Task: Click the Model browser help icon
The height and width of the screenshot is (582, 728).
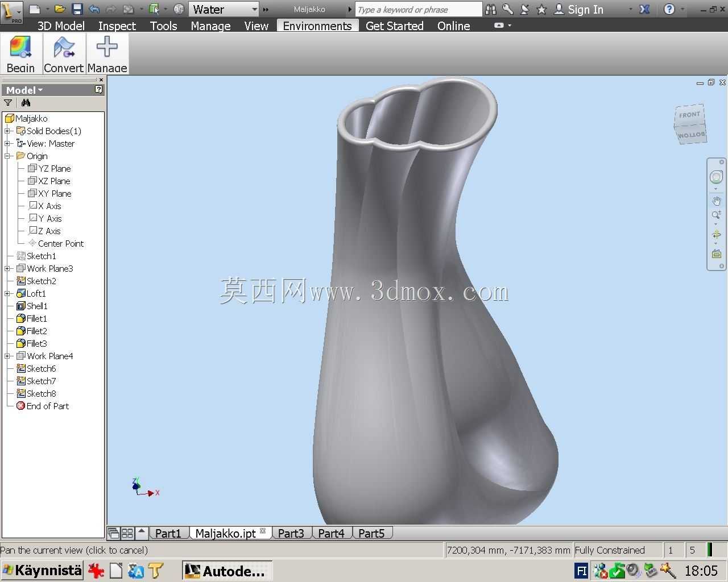Action: coord(99,90)
